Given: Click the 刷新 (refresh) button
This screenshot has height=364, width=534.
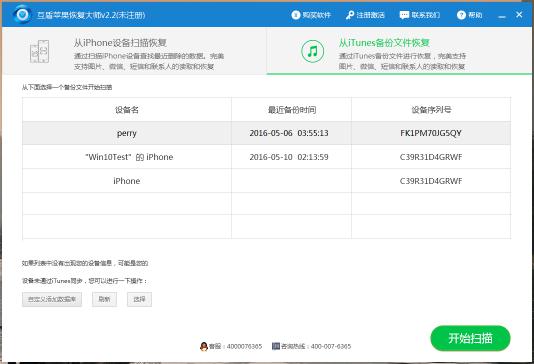Looking at the screenshot, I should [104, 299].
